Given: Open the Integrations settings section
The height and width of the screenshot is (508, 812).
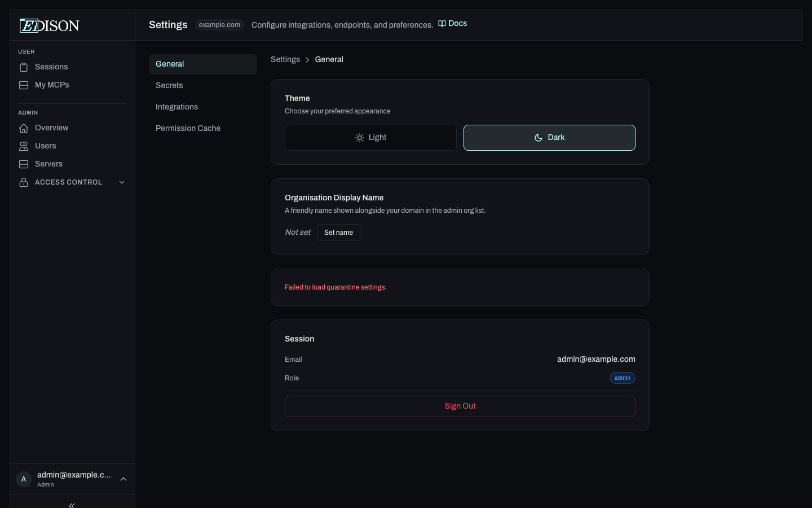Looking at the screenshot, I should 176,107.
